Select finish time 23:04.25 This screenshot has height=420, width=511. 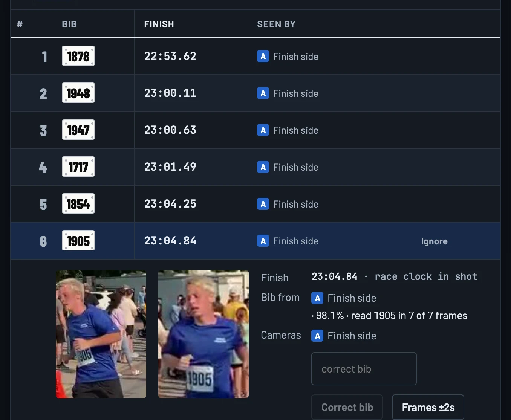(170, 204)
